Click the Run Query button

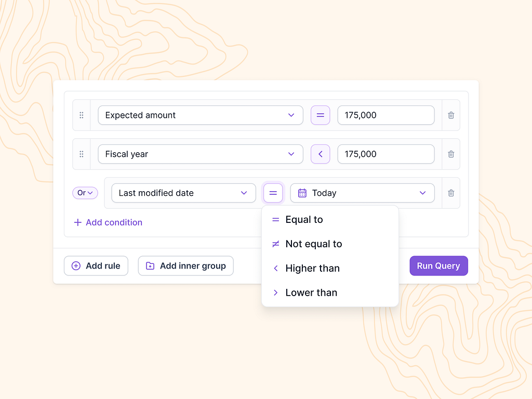click(x=438, y=265)
